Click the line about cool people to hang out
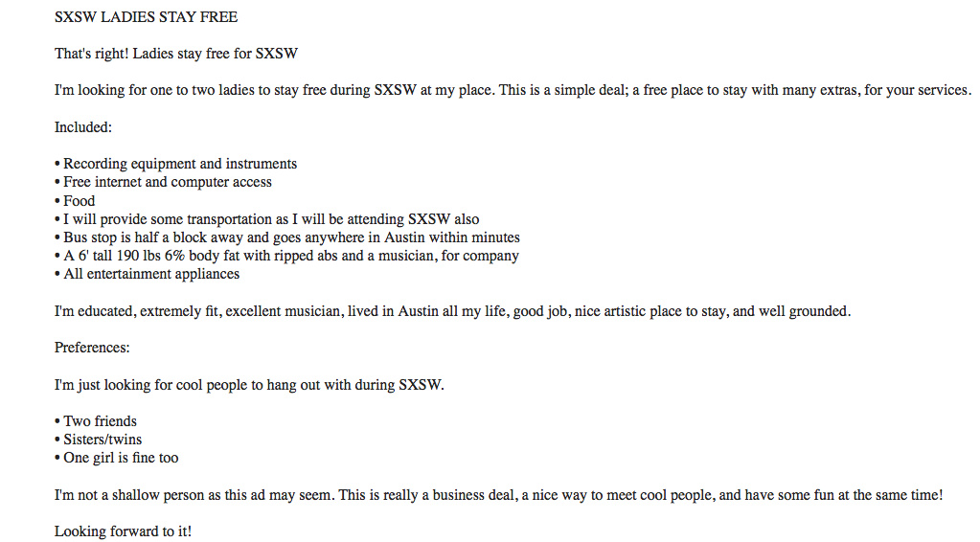Image resolution: width=980 pixels, height=542 pixels. tap(249, 385)
